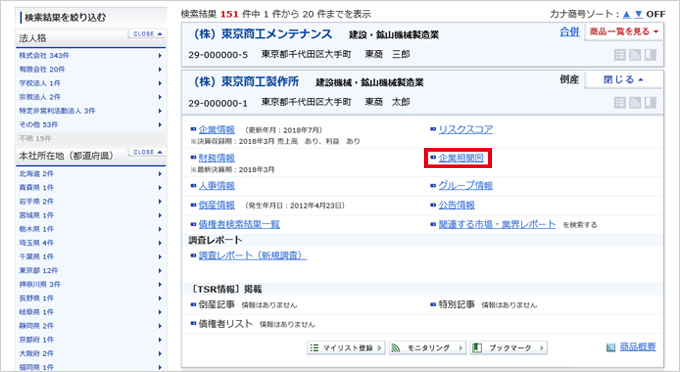Click the マイリスト登録 button

click(x=346, y=348)
